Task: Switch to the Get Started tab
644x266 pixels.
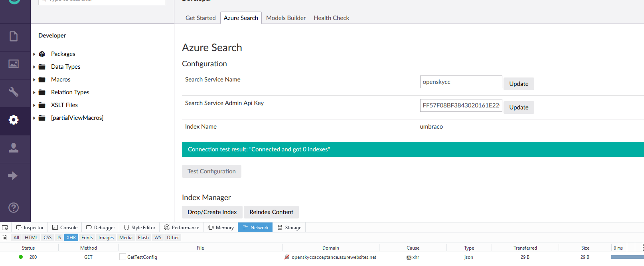Action: point(201,18)
